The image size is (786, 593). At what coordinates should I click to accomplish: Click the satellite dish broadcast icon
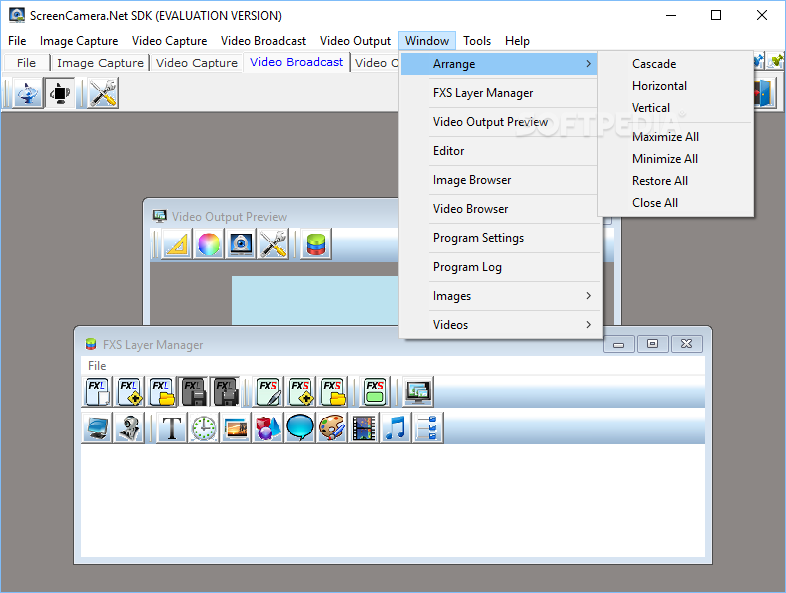(28, 93)
